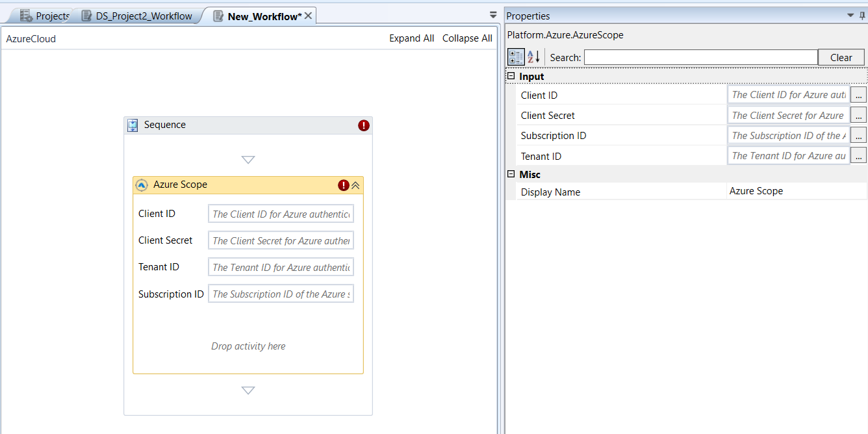Pin the Properties panel
The height and width of the screenshot is (434, 868).
(863, 16)
